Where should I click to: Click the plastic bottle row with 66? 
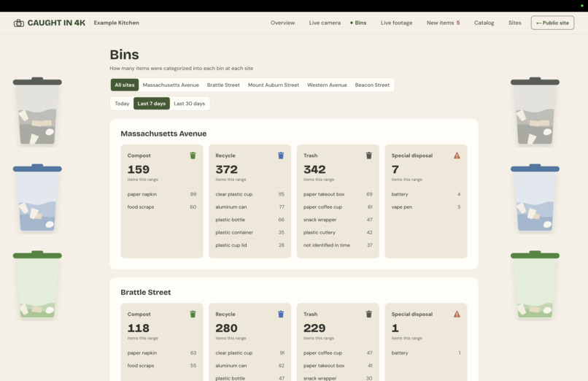249,220
